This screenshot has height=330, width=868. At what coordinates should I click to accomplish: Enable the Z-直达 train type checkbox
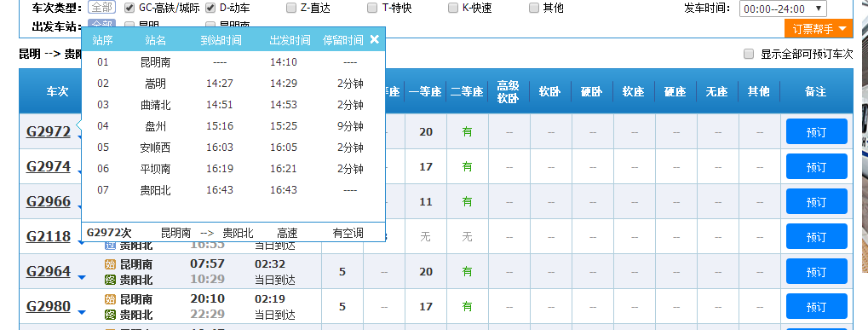pyautogui.click(x=291, y=8)
